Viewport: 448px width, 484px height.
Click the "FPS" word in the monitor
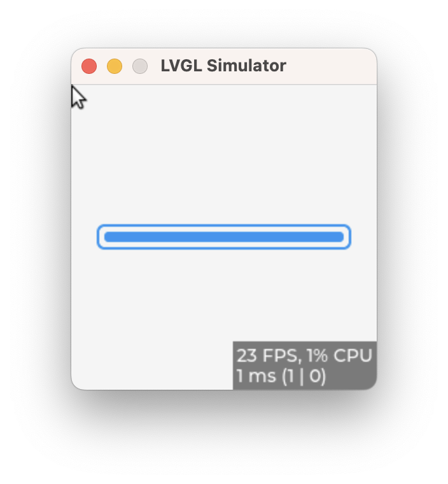coord(280,355)
